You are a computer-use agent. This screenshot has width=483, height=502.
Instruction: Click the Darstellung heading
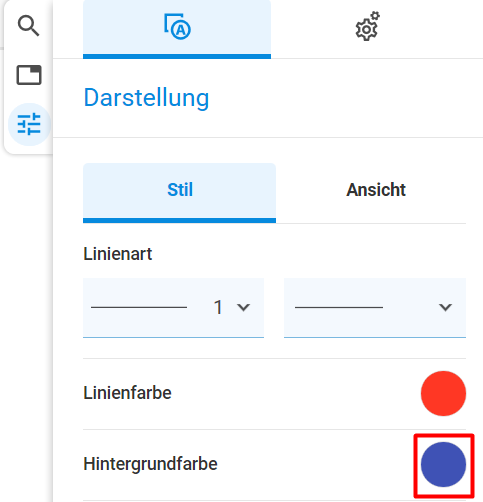(146, 98)
